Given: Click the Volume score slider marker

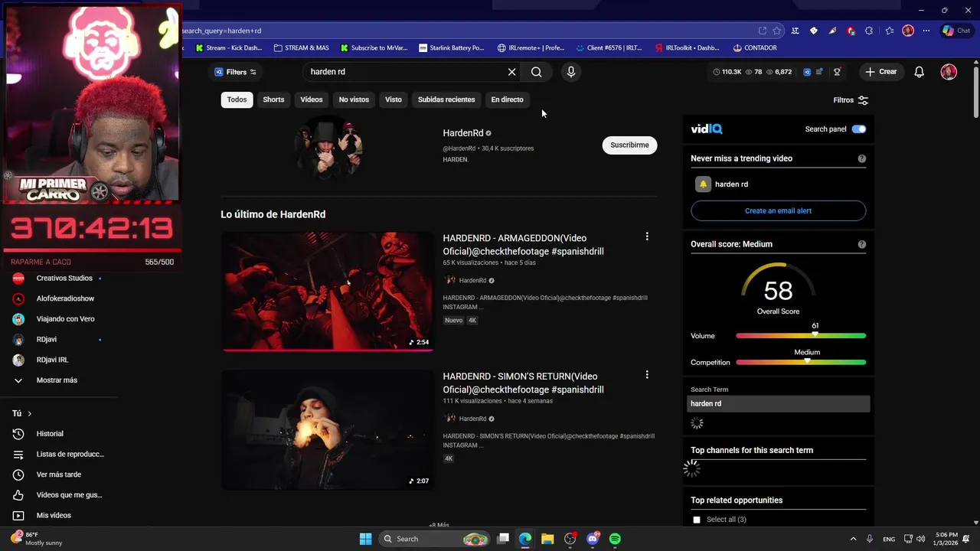Looking at the screenshot, I should [x=815, y=335].
